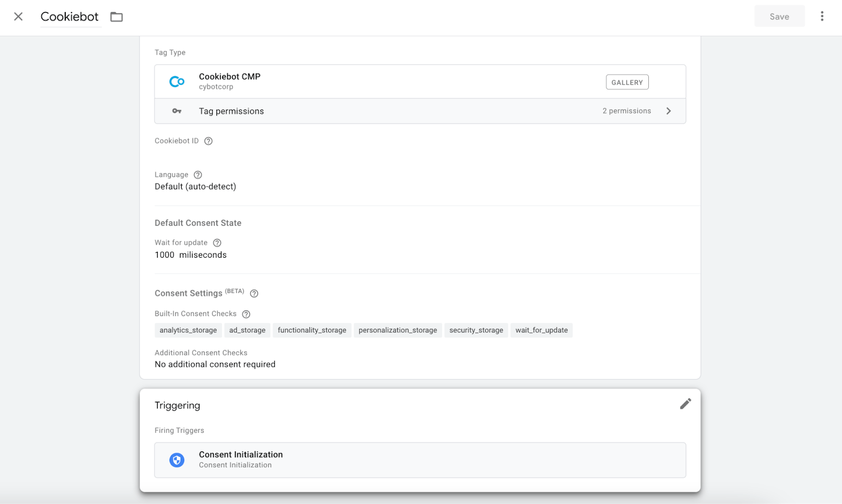Close the Cookiebot tag editor
Screen dimensions: 842x504
point(18,17)
